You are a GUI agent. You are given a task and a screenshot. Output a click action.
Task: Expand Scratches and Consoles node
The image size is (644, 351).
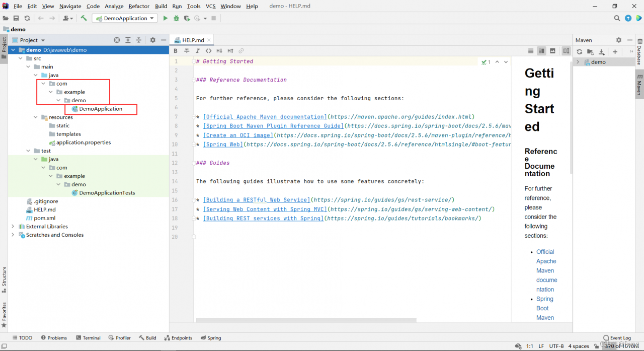click(x=13, y=235)
